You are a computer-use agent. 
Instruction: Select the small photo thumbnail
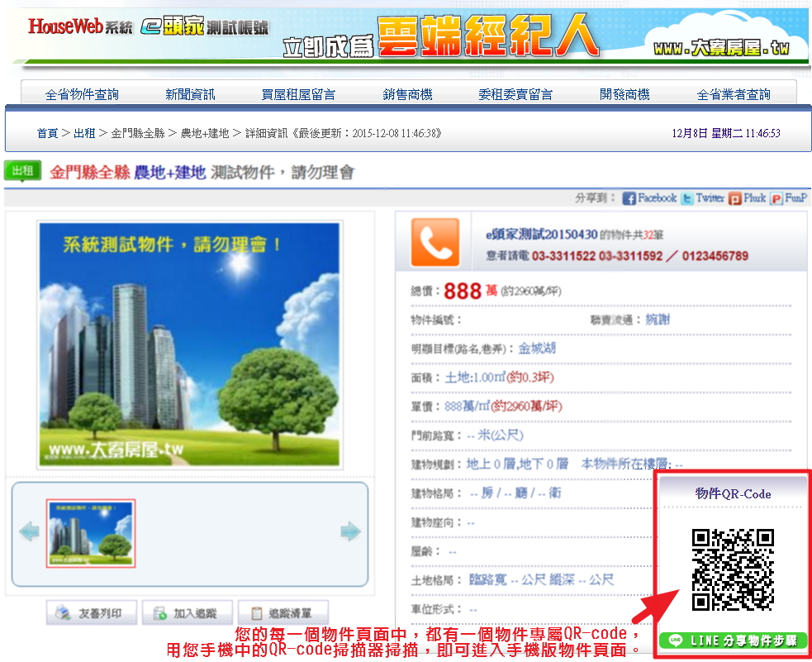[91, 533]
